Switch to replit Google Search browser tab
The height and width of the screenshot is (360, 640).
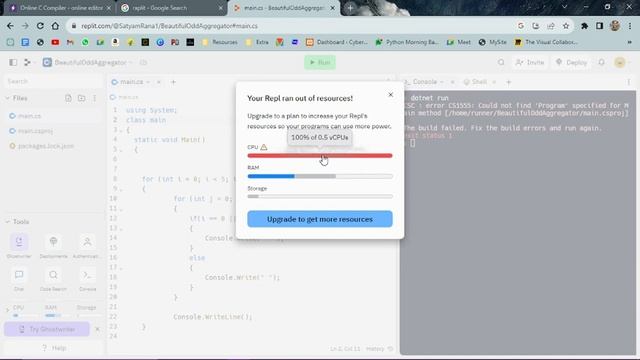(172, 8)
